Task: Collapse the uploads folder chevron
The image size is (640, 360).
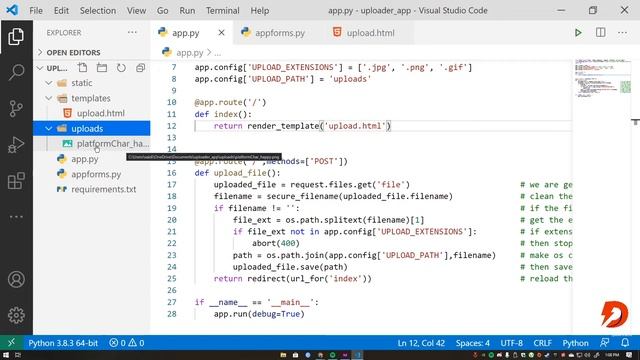Action: [x=49, y=129]
